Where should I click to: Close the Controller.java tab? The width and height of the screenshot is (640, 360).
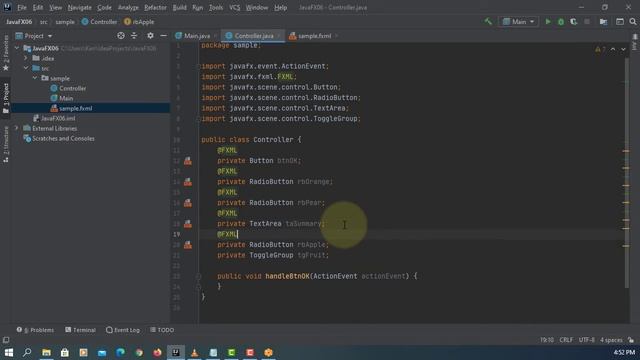coord(279,36)
